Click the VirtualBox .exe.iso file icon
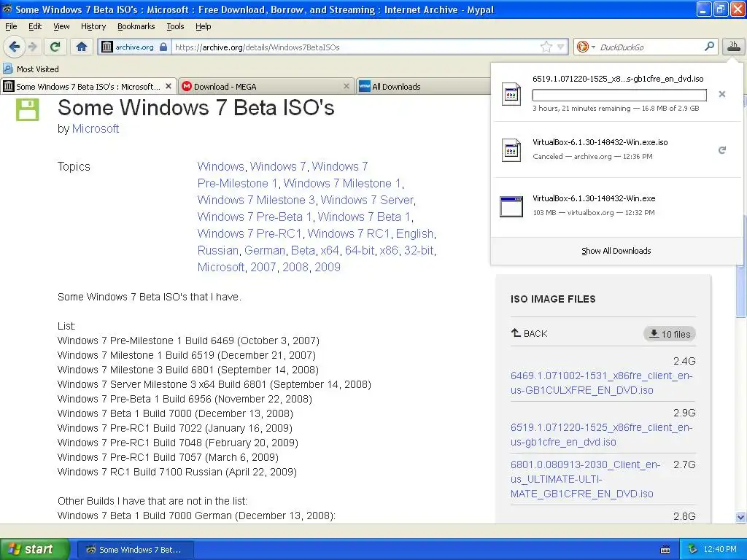 [511, 150]
